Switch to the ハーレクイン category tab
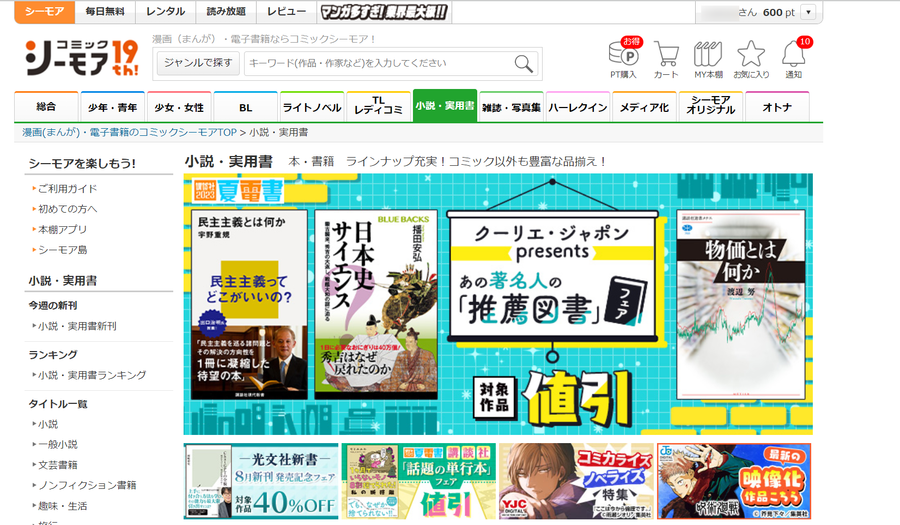 577,107
